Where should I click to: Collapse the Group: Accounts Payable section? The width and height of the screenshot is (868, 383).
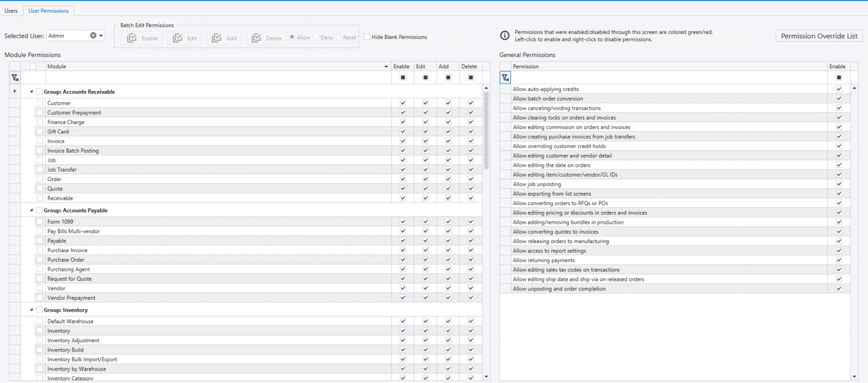click(x=30, y=210)
